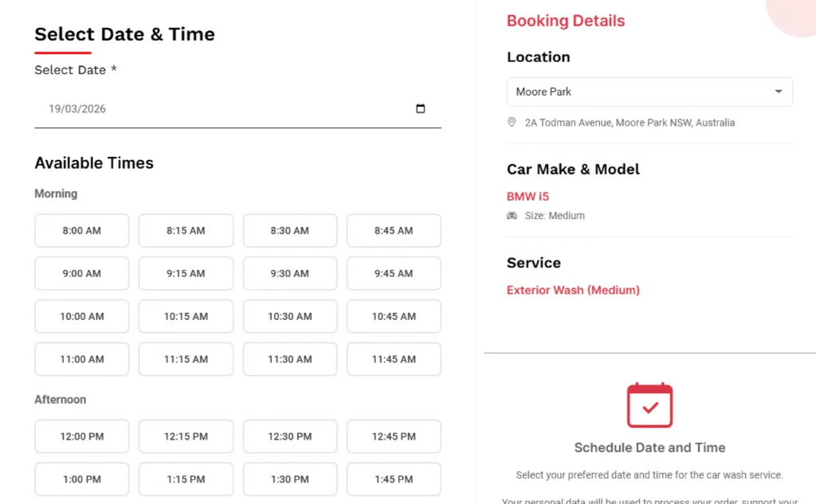The width and height of the screenshot is (816, 504).
Task: Open the calendar picker icon
Action: click(420, 109)
